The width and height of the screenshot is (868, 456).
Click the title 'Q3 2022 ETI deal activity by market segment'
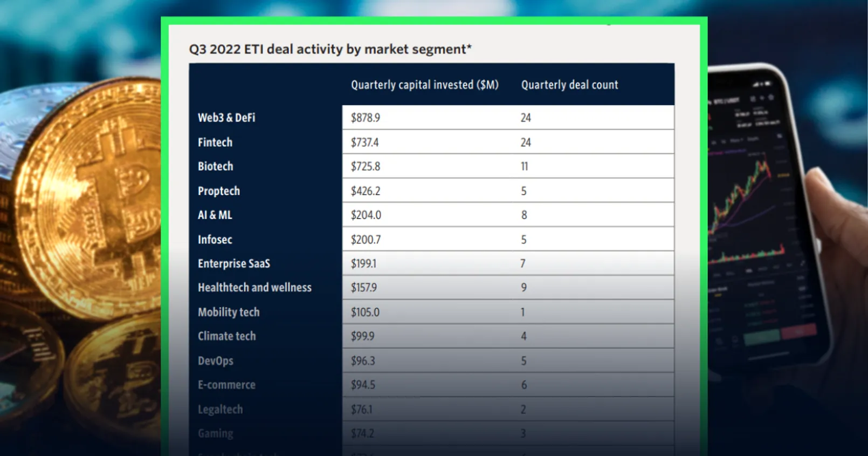pyautogui.click(x=330, y=49)
